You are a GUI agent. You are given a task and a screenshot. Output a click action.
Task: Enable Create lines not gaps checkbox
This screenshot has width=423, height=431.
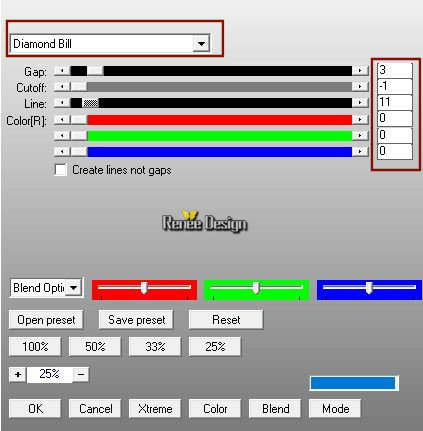click(60, 170)
